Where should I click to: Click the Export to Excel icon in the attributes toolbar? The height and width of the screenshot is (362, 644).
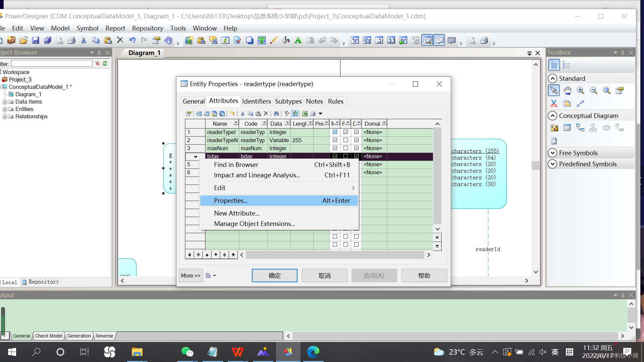click(x=305, y=114)
